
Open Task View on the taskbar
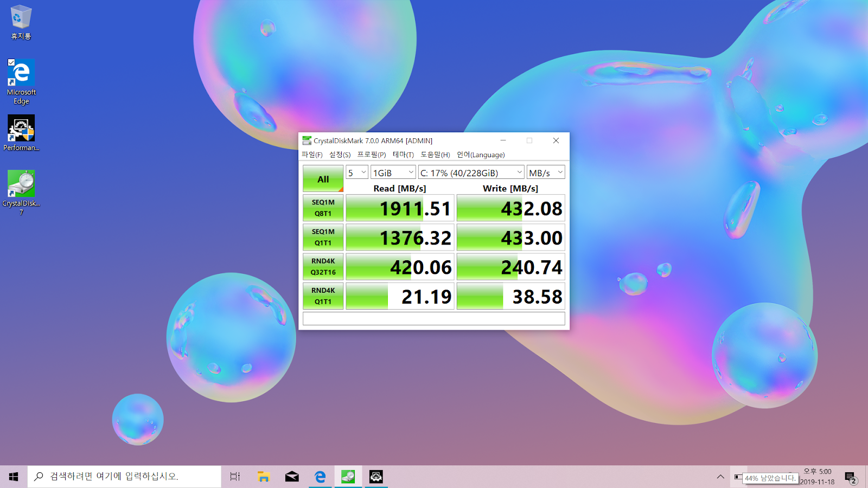coord(235,477)
